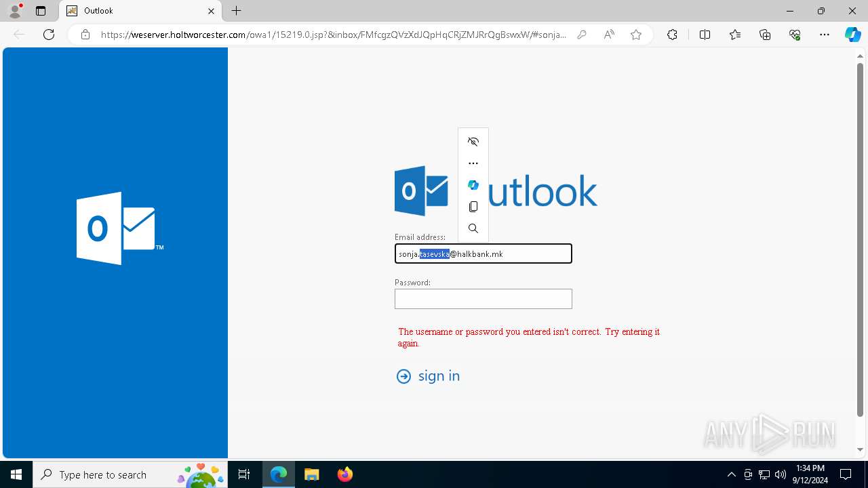Click the Password label
The image size is (868, 488).
[412, 283]
